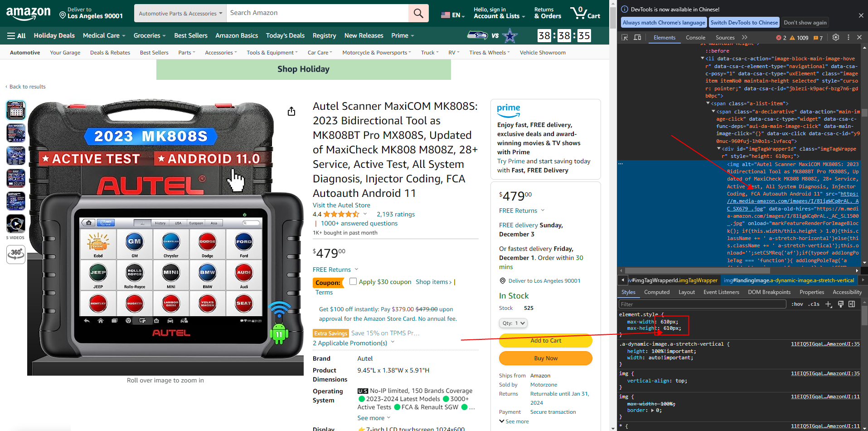Dismiss the DevTools language notification

pos(861,15)
